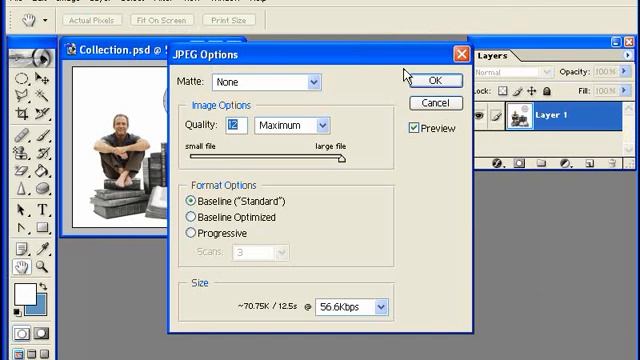
Task: Open the foreground color swatch
Action: tap(25, 294)
